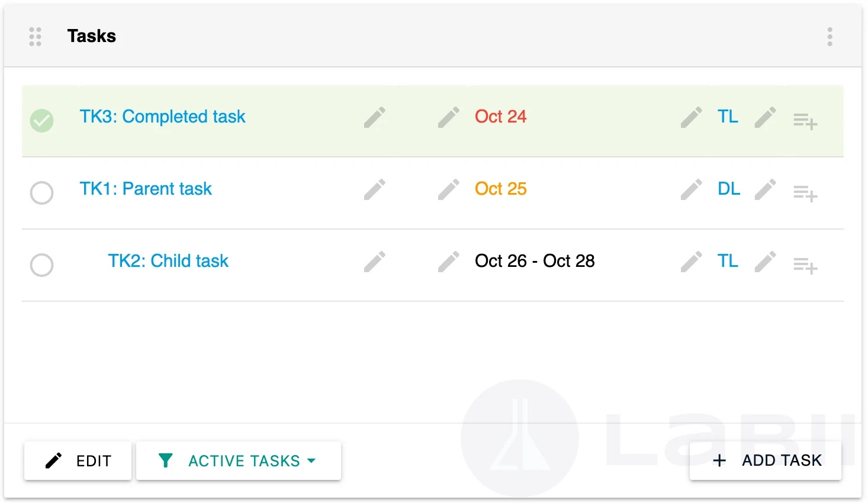Click the add-subtask icon on TK2 row
The image size is (868, 503).
click(x=805, y=266)
